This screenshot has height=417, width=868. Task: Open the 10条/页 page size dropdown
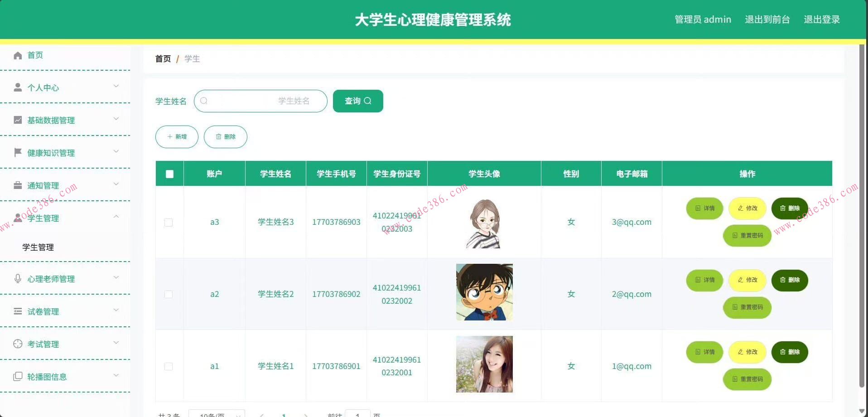216,414
